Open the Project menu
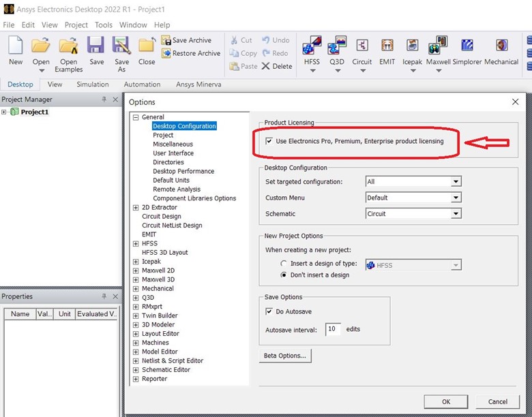The image size is (532, 417). (x=76, y=25)
